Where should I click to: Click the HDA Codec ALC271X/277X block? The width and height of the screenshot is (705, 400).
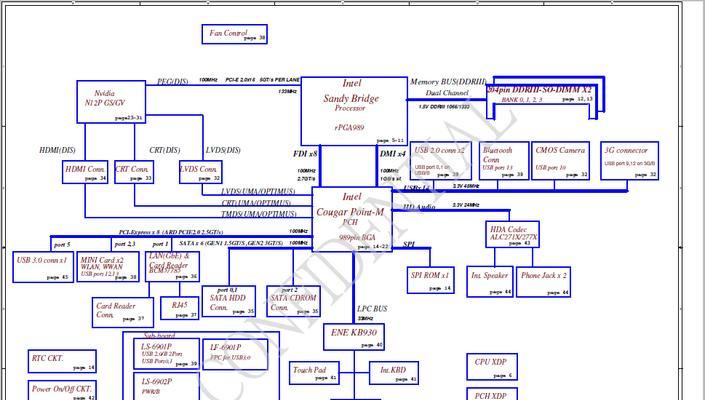point(513,234)
